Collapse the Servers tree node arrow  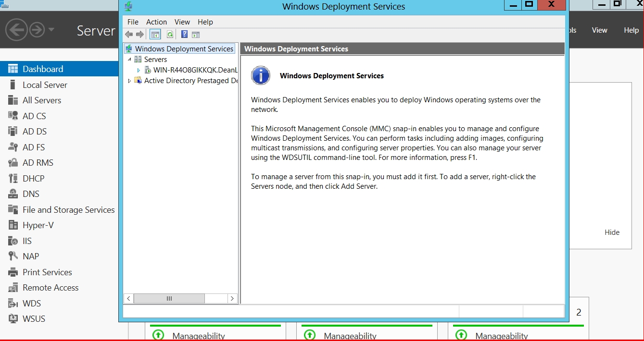click(129, 60)
